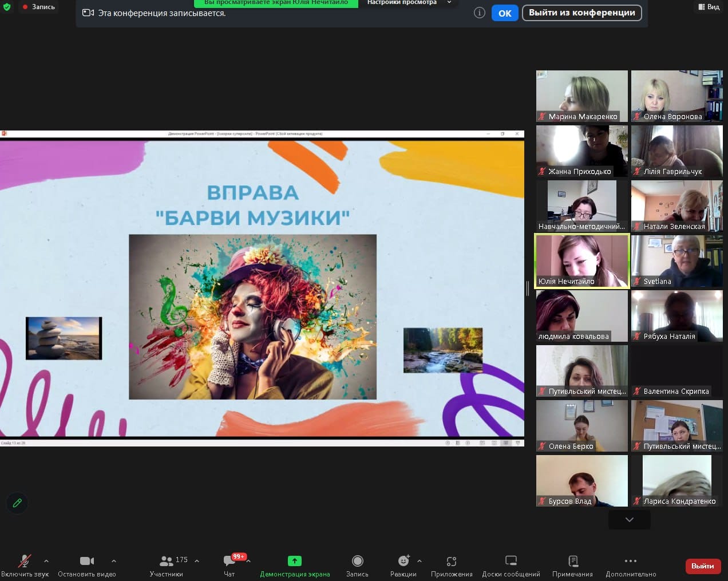Open Приложения apps icon
Screen dimensions: 728x581
[452, 561]
